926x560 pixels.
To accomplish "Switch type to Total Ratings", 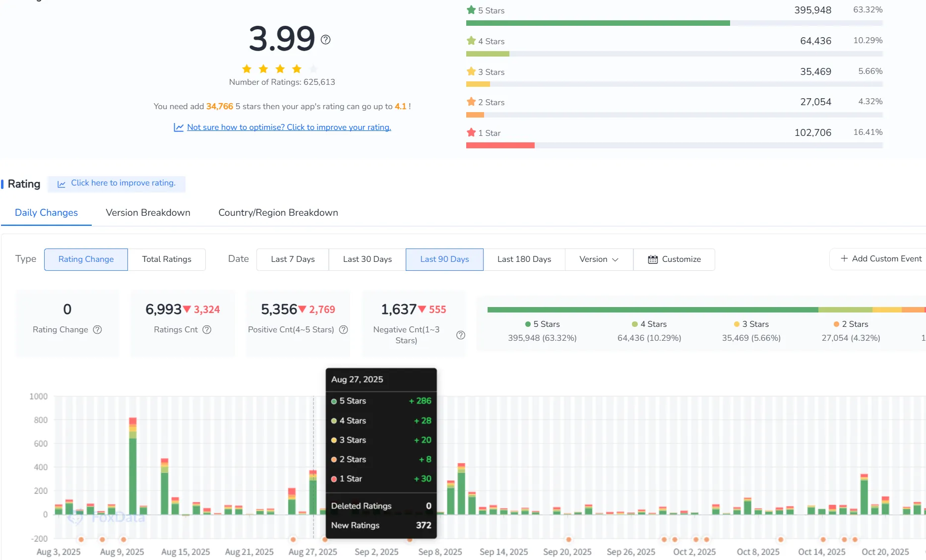I will [167, 259].
